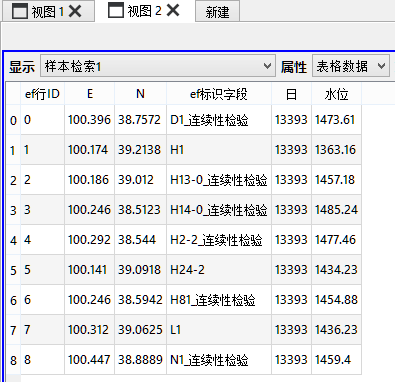Select the 视图2 tab

(x=144, y=10)
